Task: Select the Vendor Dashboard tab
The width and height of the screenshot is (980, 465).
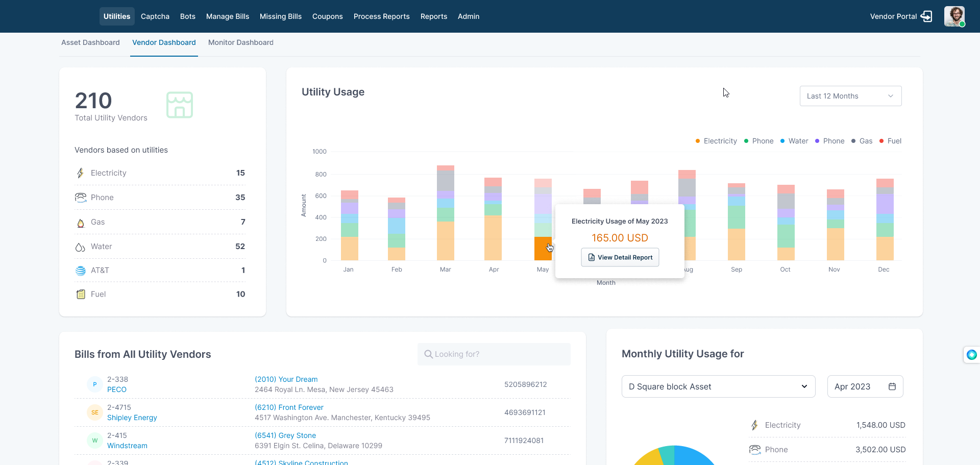Action: (x=164, y=42)
